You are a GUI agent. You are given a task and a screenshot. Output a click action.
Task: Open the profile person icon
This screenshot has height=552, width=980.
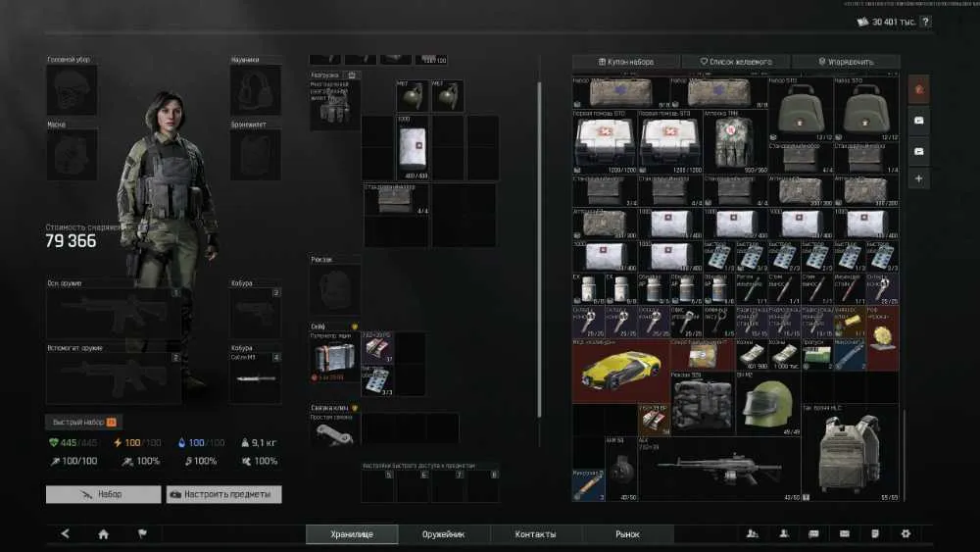point(784,533)
